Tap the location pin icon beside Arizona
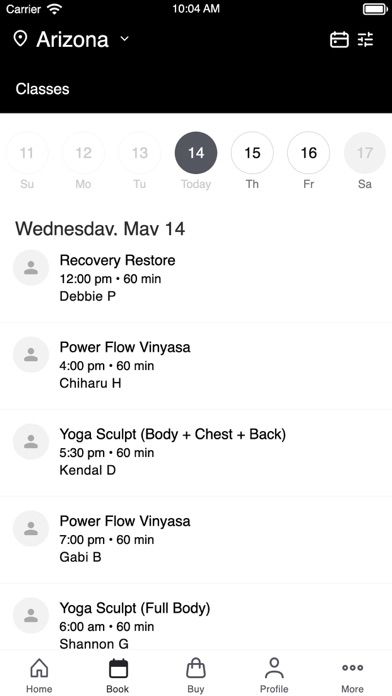 point(20,39)
